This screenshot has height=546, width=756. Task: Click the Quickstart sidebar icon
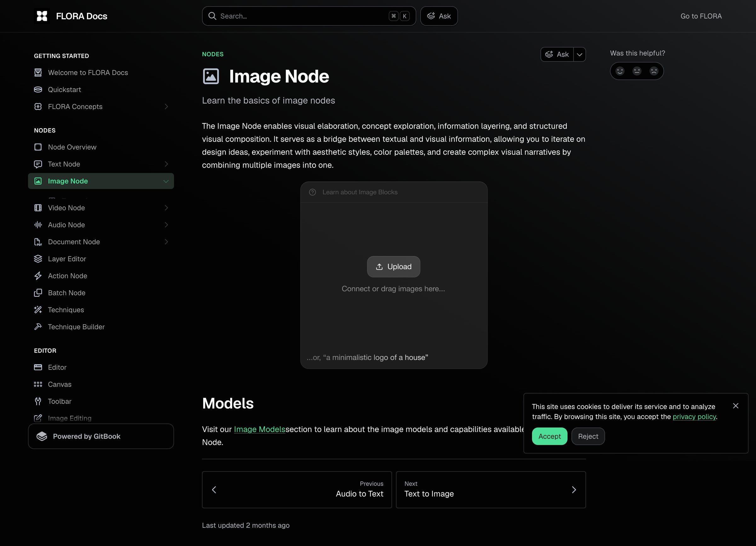pyautogui.click(x=38, y=89)
